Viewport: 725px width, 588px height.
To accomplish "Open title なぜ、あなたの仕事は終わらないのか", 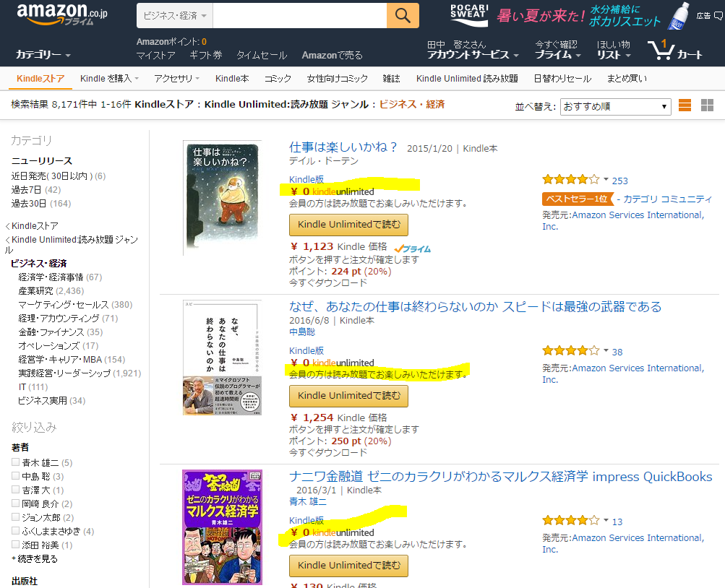I will 476,306.
